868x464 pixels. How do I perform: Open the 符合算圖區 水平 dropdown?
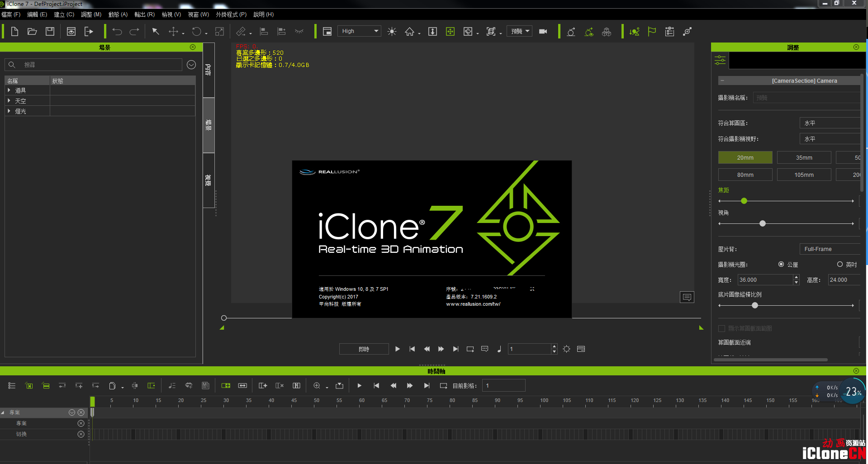coord(830,123)
